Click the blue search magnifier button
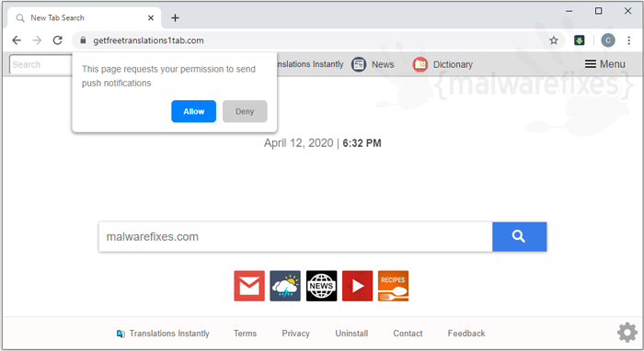The image size is (644, 351). (519, 236)
